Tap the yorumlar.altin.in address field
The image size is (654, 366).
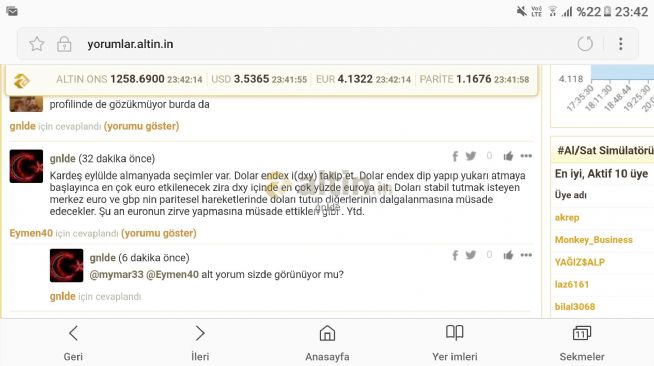click(130, 44)
